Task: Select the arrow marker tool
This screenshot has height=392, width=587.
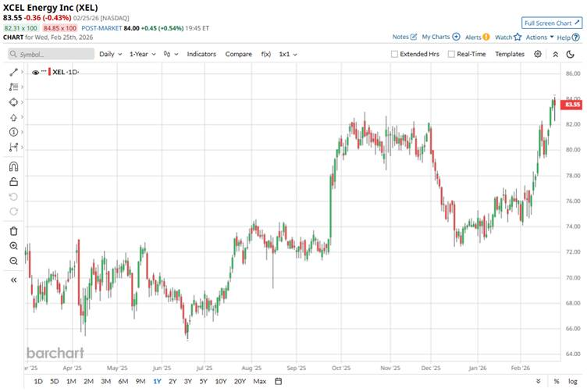Action: pyautogui.click(x=13, y=117)
